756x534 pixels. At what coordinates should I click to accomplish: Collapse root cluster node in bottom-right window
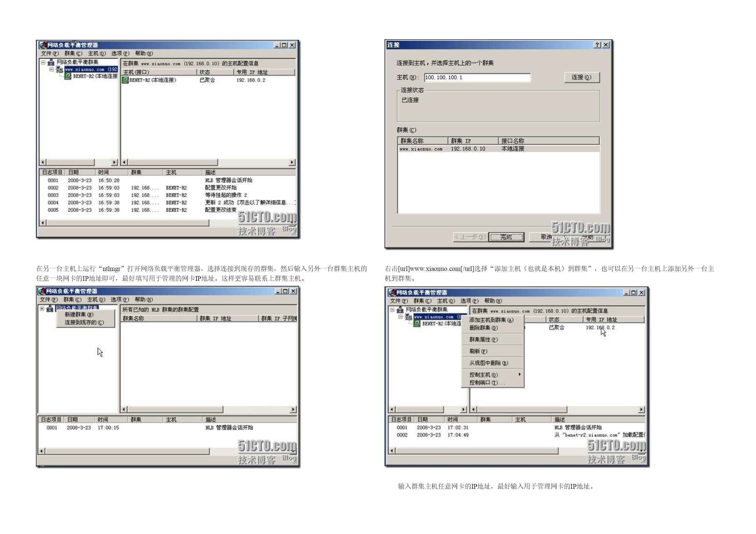click(392, 310)
